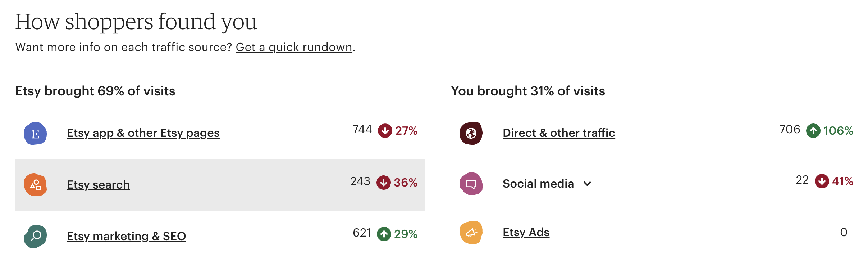Click the red down arrow beside 36%

(x=384, y=183)
